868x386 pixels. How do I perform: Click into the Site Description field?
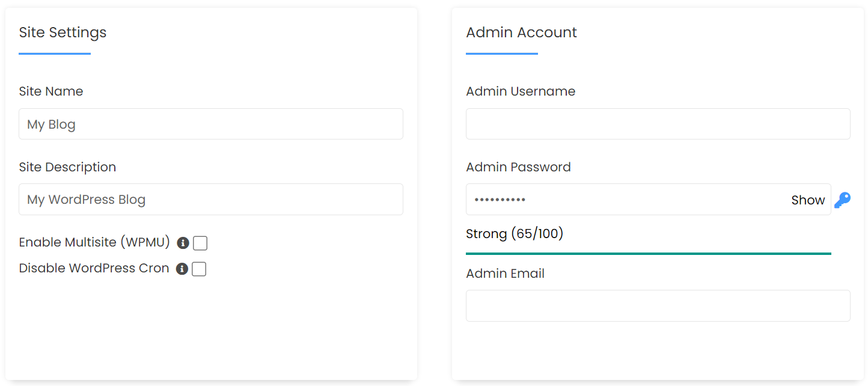[x=210, y=200]
